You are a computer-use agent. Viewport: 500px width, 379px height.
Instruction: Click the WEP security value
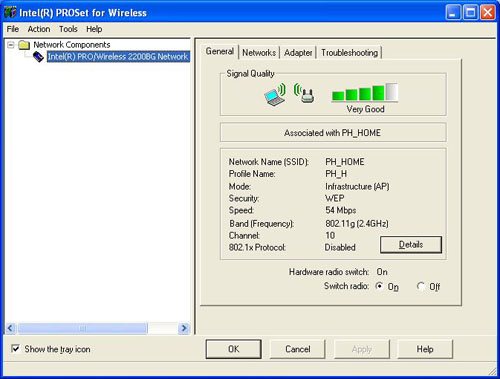click(334, 198)
